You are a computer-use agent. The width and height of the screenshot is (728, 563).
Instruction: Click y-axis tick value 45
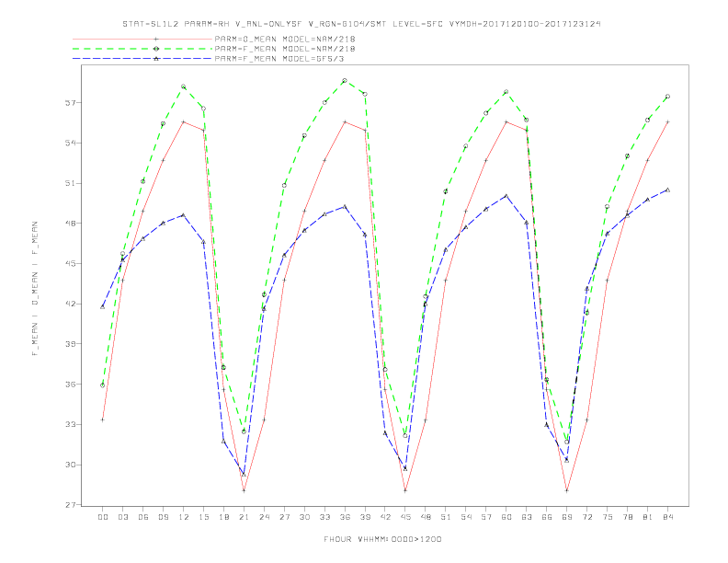(x=70, y=264)
